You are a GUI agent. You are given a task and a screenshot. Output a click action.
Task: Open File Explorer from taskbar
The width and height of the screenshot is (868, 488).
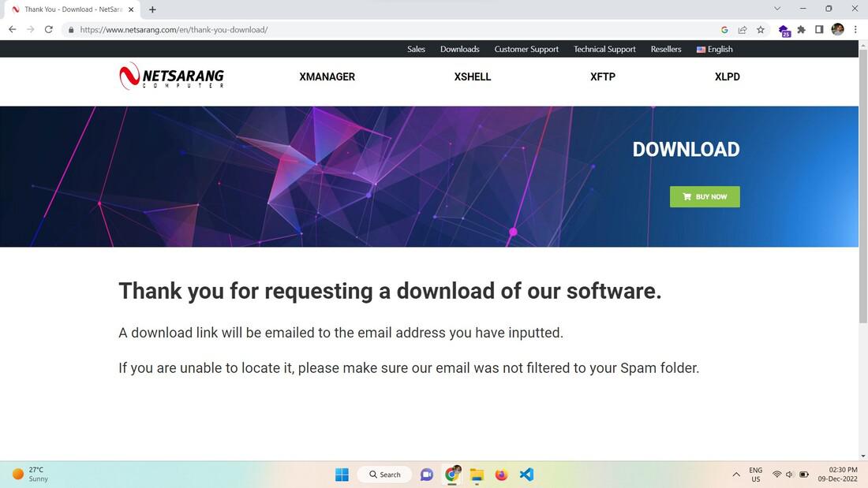pos(477,474)
